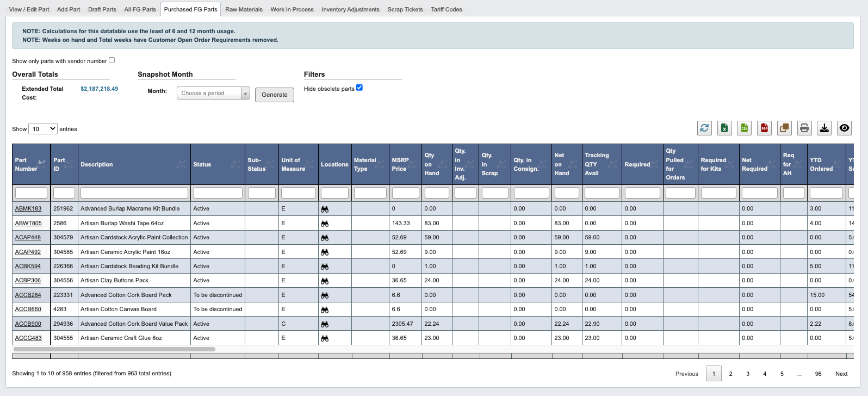Screen dimensions: 868x396
Task: Open the Choose a period dropdown
Action: [213, 94]
